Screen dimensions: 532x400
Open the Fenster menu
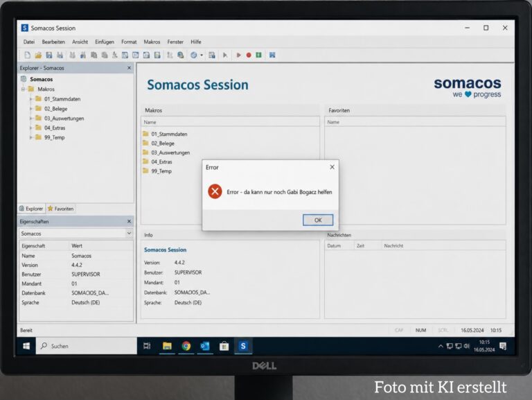click(175, 42)
